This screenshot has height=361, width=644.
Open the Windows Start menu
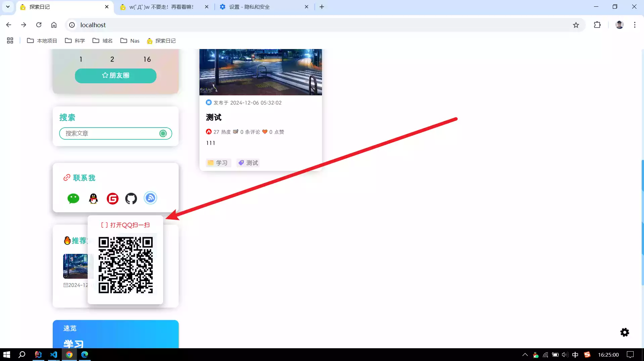click(x=7, y=355)
